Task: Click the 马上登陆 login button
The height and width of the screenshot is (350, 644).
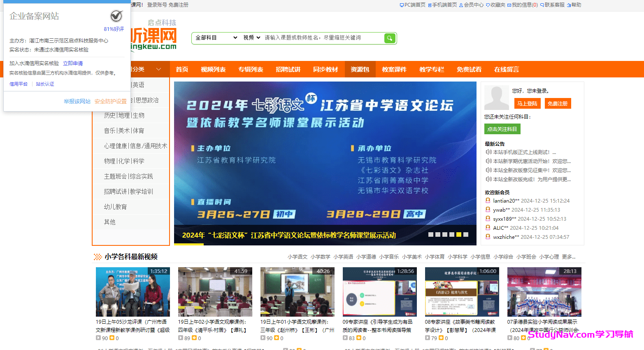Action: [527, 103]
